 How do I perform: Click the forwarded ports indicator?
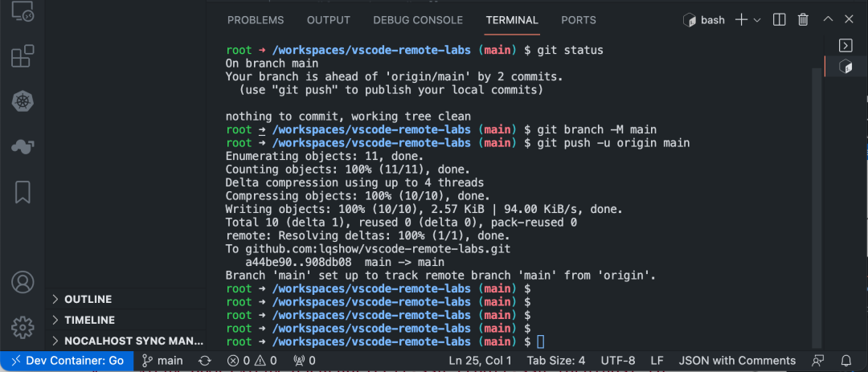coord(305,361)
